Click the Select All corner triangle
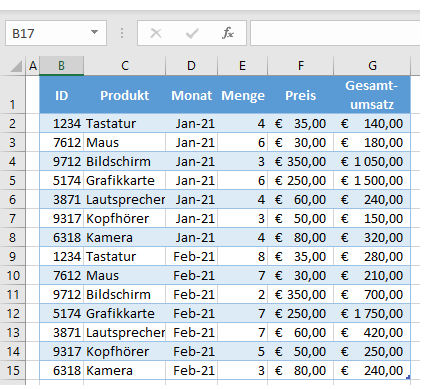The image size is (432, 389). (16, 66)
